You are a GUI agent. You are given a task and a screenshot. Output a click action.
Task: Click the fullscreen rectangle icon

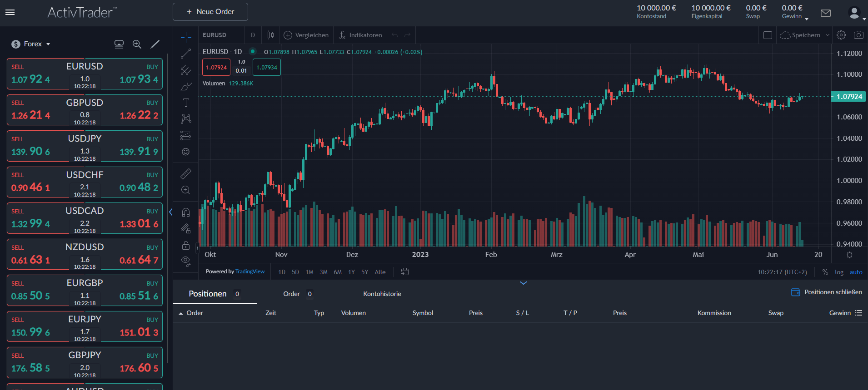pyautogui.click(x=768, y=35)
